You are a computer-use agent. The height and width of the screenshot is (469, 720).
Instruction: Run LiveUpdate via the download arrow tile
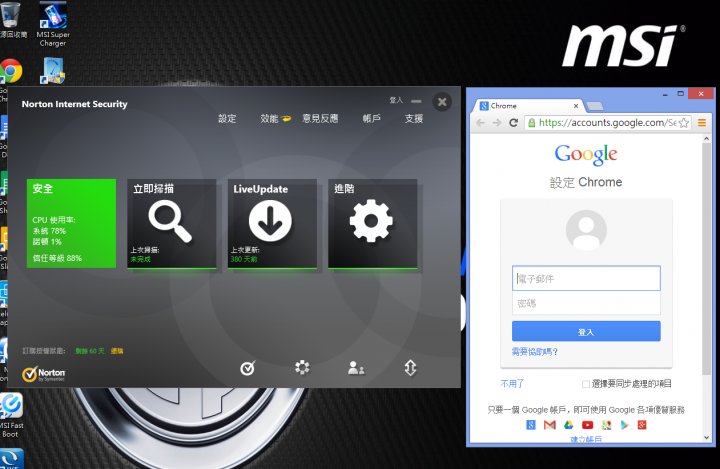272,223
